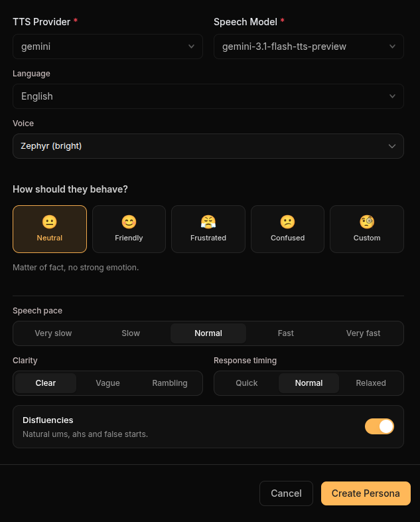Expand the Zephyr (bright) voice dropdown
The height and width of the screenshot is (522, 420).
coord(208,146)
